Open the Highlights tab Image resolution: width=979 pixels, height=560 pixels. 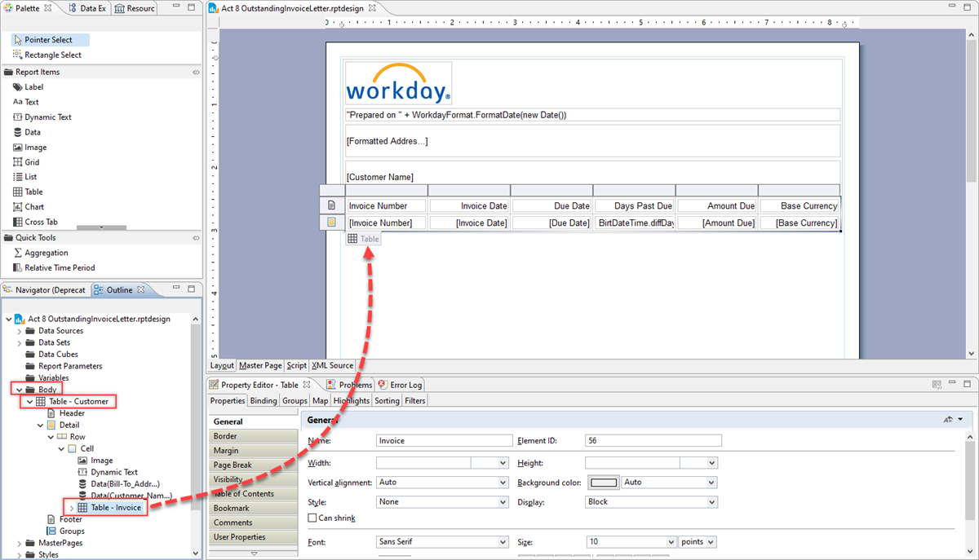coord(352,400)
